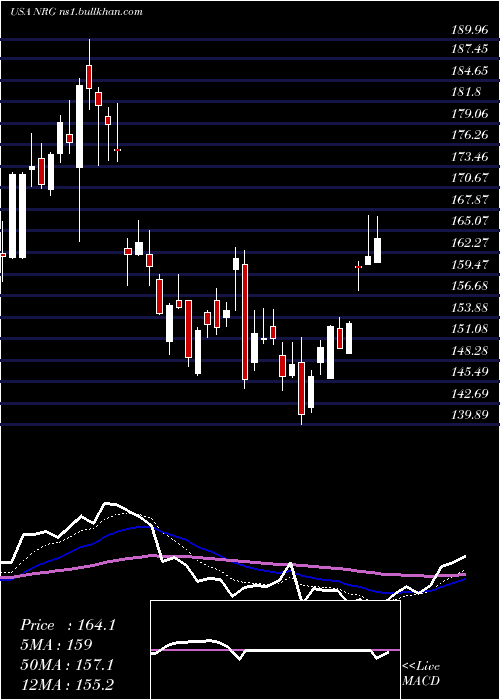Click the '5MA : 159' readout
500x700 pixels.
[x=56, y=645]
